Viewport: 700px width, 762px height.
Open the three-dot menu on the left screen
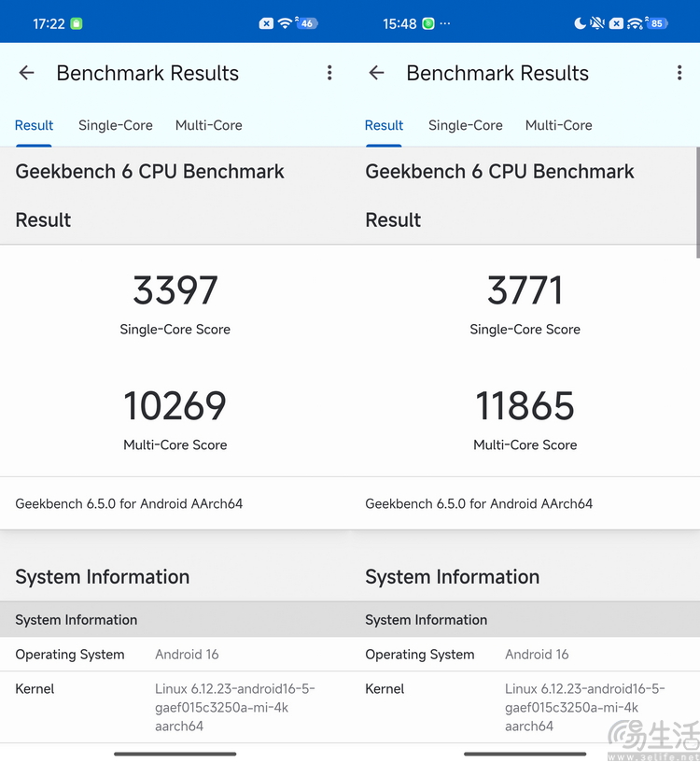pyautogui.click(x=329, y=73)
